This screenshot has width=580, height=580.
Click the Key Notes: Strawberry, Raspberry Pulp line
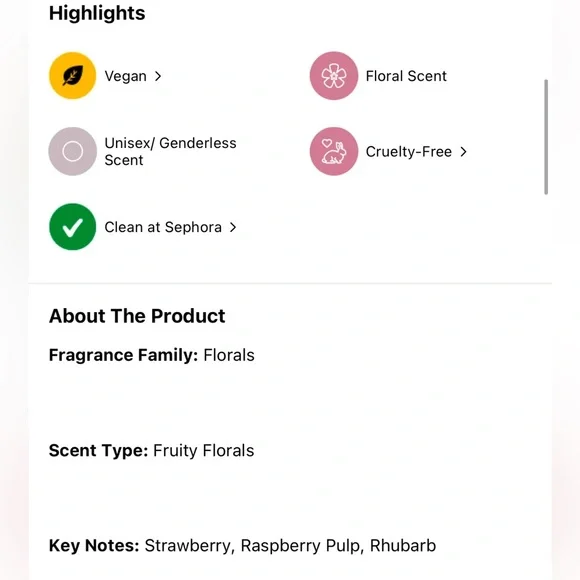(x=242, y=546)
